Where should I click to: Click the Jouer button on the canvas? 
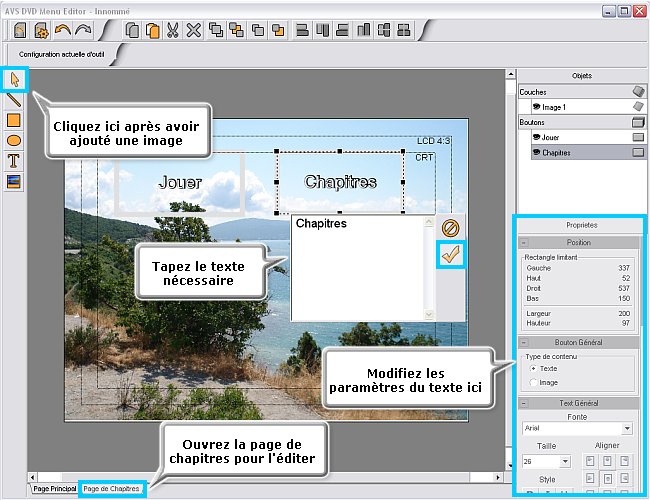click(179, 182)
